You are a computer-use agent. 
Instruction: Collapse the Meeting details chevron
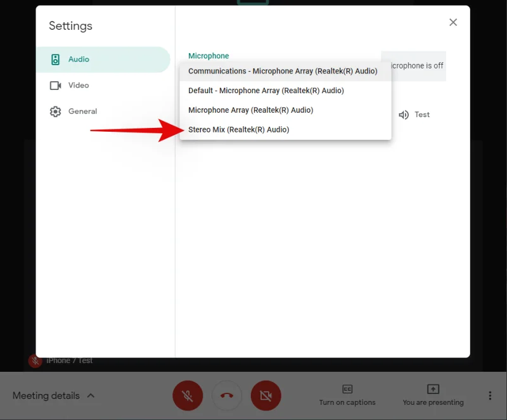(91, 395)
